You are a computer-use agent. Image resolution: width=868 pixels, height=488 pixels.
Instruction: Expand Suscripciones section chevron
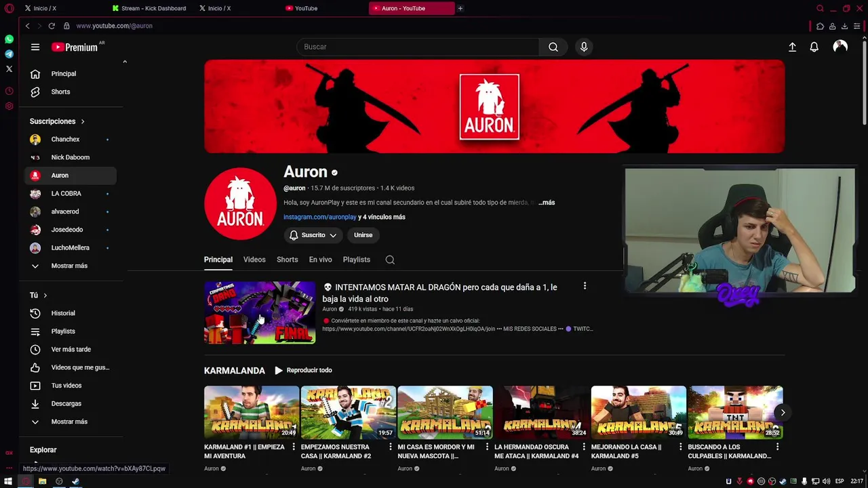click(x=83, y=121)
